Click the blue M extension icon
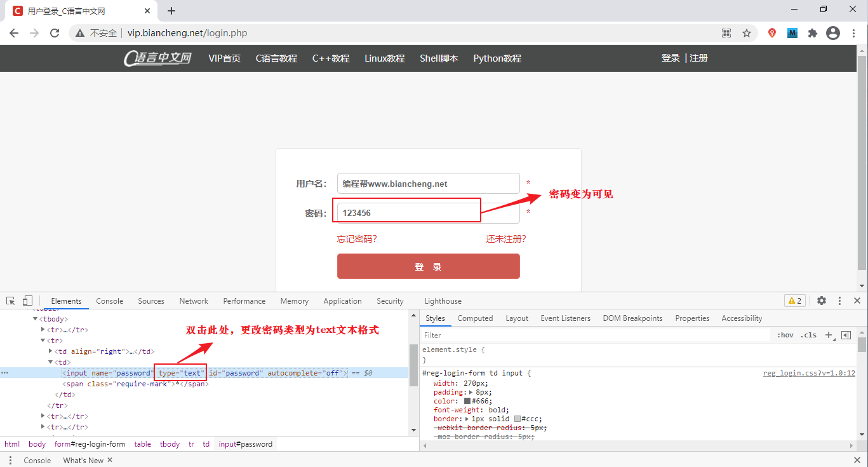The image size is (868, 467). click(x=792, y=33)
